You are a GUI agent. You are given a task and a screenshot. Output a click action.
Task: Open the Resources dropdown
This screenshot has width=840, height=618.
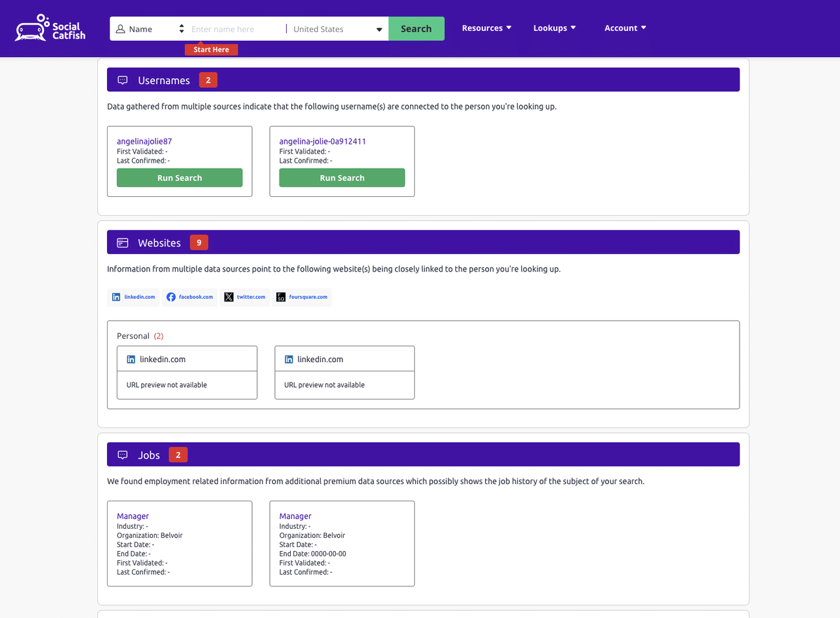[486, 28]
